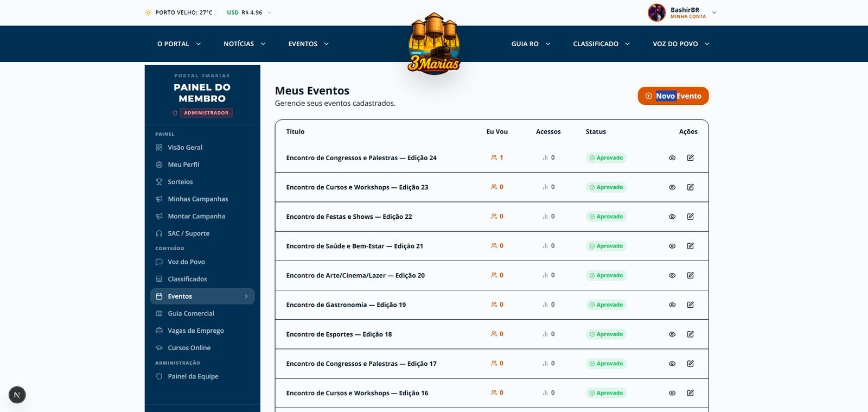Open edit icon for Festas e Shows — Edição 22
This screenshot has width=868, height=412.
tap(691, 217)
